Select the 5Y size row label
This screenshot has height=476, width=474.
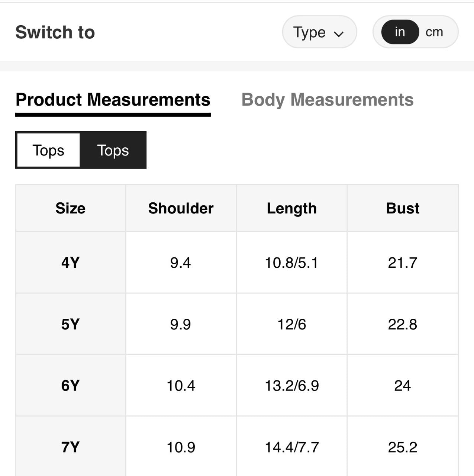[x=70, y=324]
